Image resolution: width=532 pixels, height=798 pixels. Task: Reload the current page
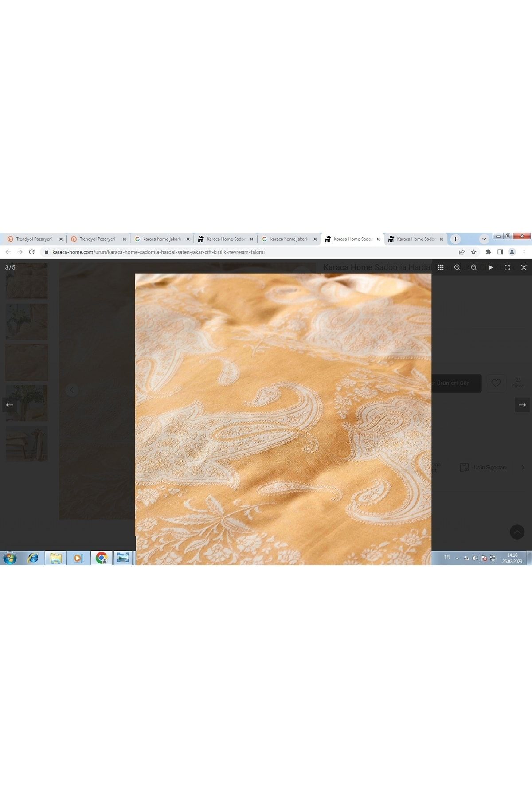31,252
